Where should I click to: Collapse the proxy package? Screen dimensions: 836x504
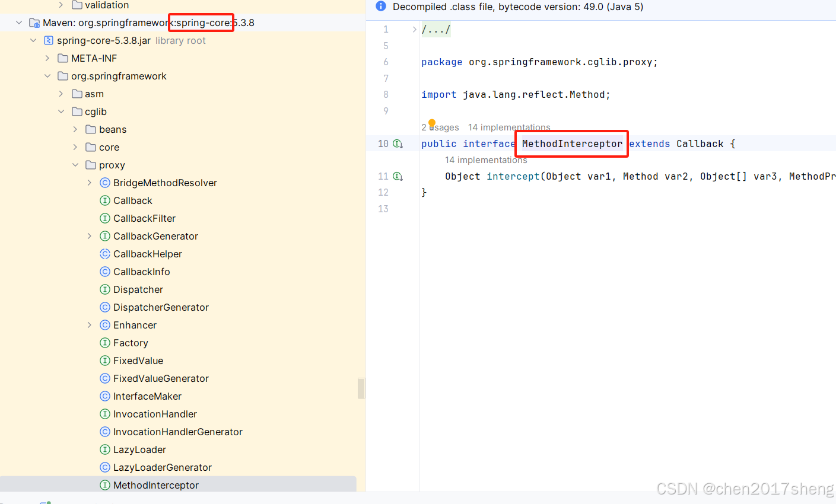(75, 165)
